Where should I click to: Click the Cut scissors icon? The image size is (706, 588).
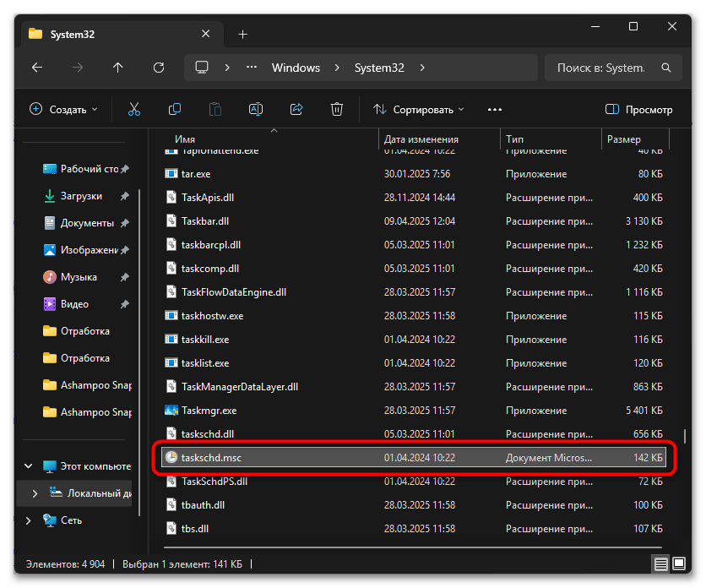(x=134, y=110)
